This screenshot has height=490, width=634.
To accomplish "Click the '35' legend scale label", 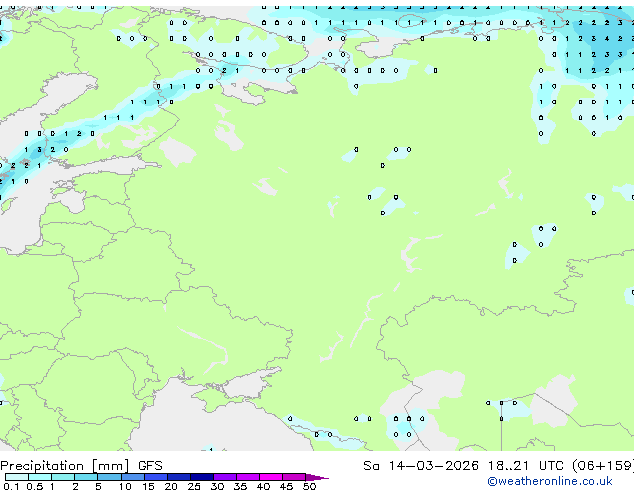I will 240,486.
